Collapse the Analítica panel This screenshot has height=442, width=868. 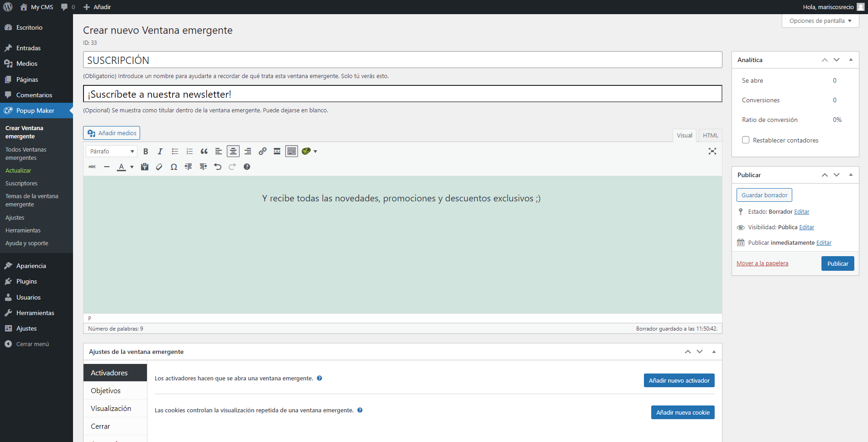pyautogui.click(x=851, y=60)
